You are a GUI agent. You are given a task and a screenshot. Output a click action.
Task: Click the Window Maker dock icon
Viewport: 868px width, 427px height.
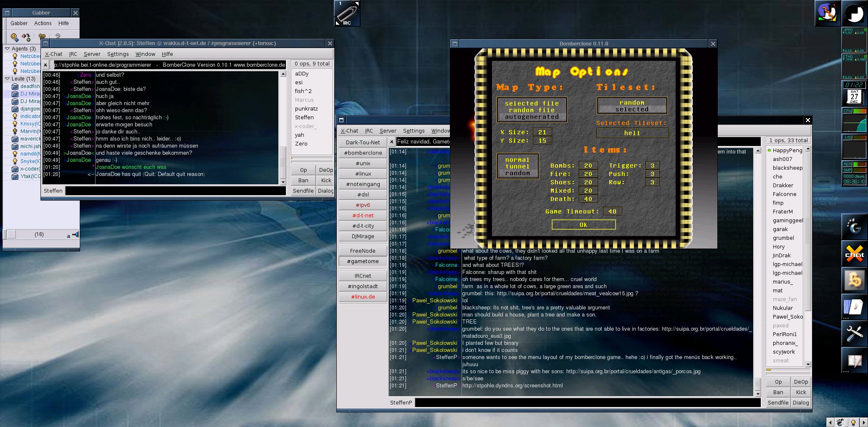point(828,13)
